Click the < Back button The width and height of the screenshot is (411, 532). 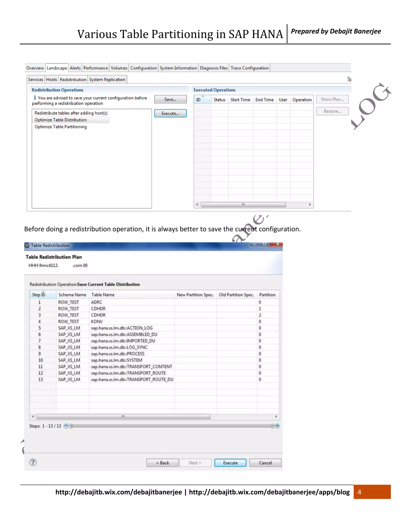pos(162,463)
